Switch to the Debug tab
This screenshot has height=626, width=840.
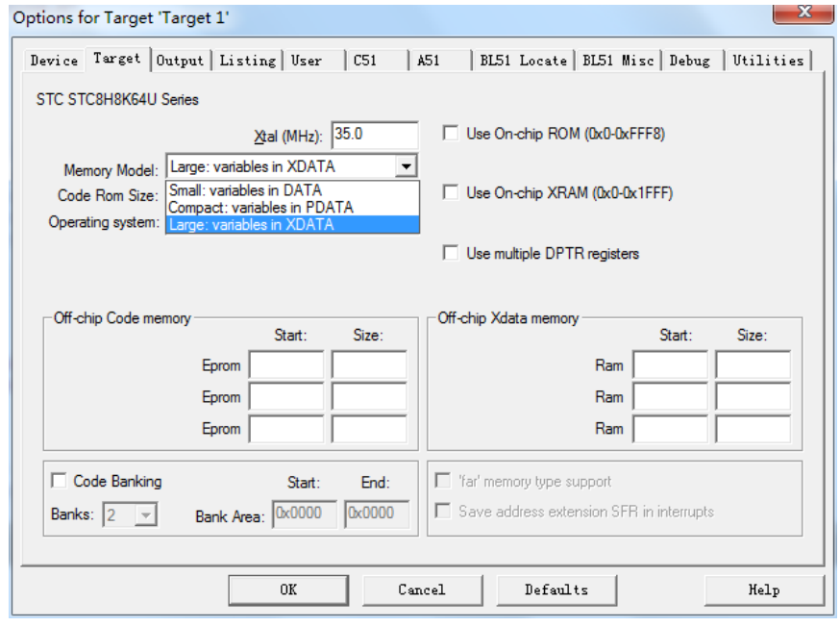(693, 61)
